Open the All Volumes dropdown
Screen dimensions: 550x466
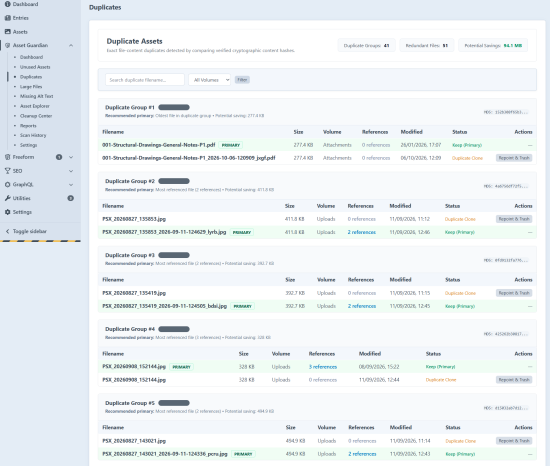click(x=209, y=80)
